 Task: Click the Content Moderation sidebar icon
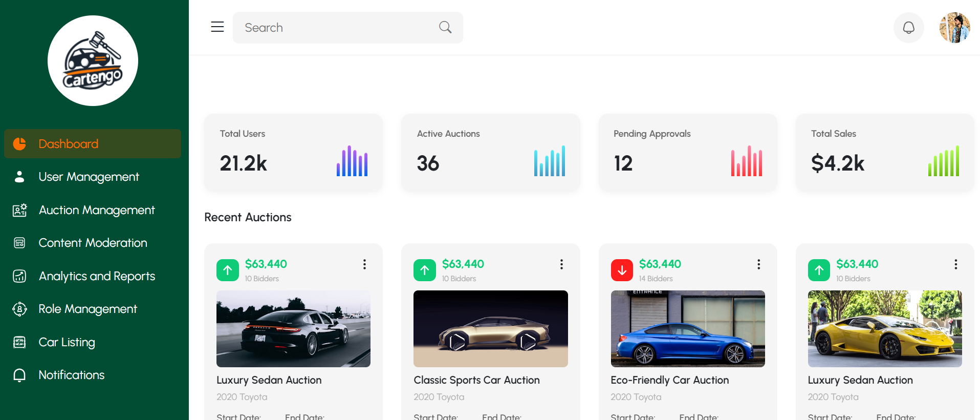pyautogui.click(x=19, y=243)
